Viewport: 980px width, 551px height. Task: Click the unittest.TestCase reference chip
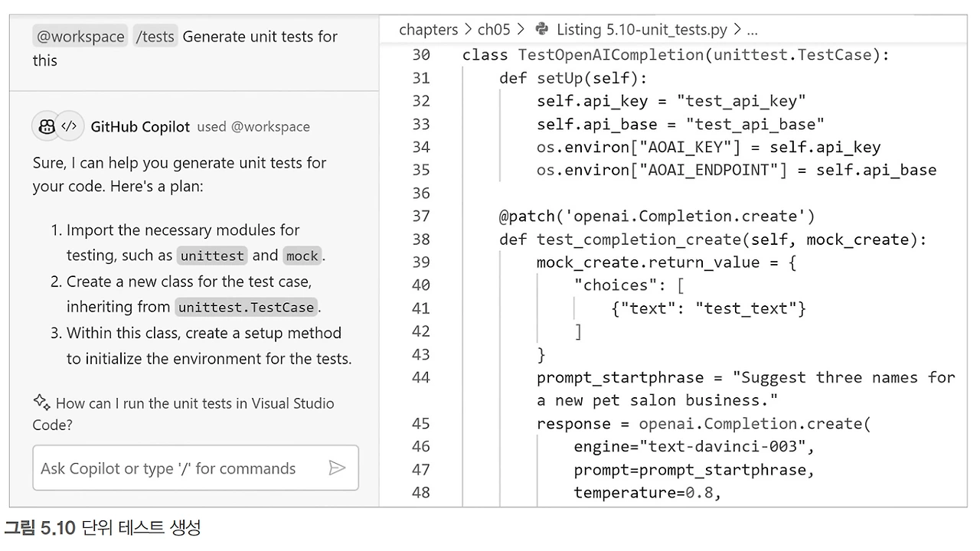(x=246, y=307)
